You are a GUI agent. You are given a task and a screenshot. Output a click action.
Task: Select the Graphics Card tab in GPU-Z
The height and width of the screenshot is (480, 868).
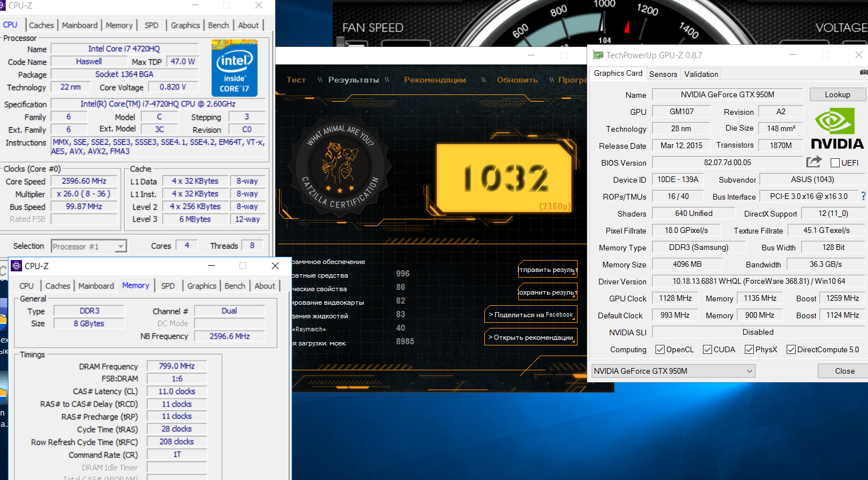click(618, 73)
